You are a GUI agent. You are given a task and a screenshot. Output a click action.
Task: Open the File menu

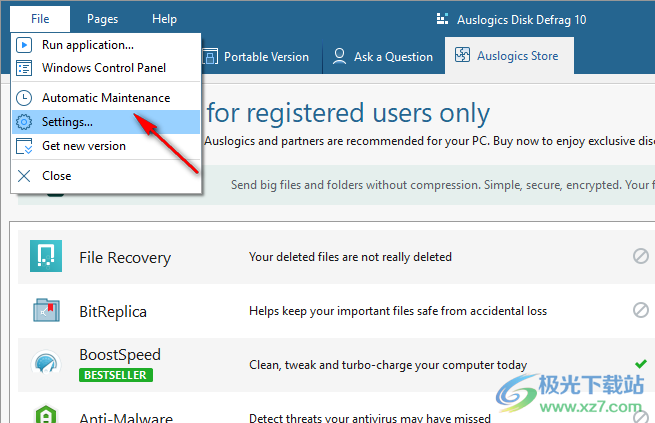click(40, 19)
